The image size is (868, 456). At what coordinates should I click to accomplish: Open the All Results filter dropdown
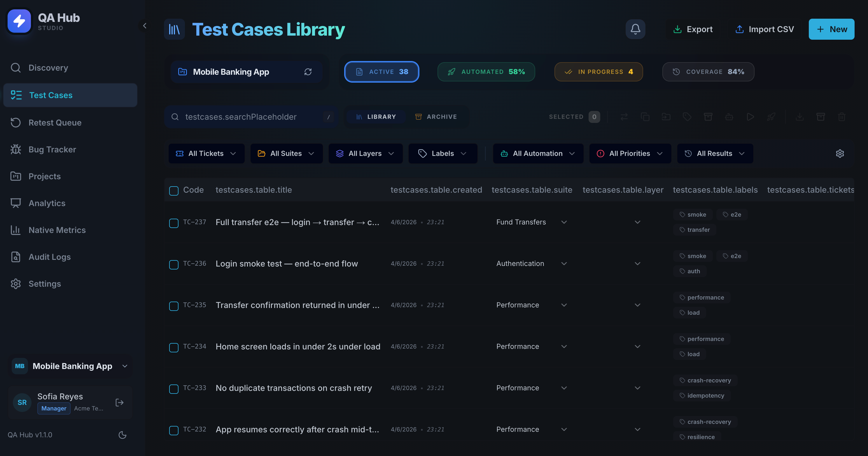(x=715, y=154)
